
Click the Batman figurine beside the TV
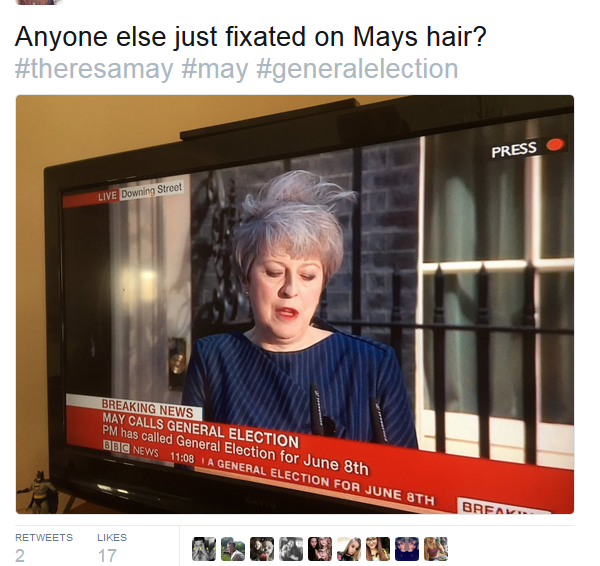click(38, 492)
